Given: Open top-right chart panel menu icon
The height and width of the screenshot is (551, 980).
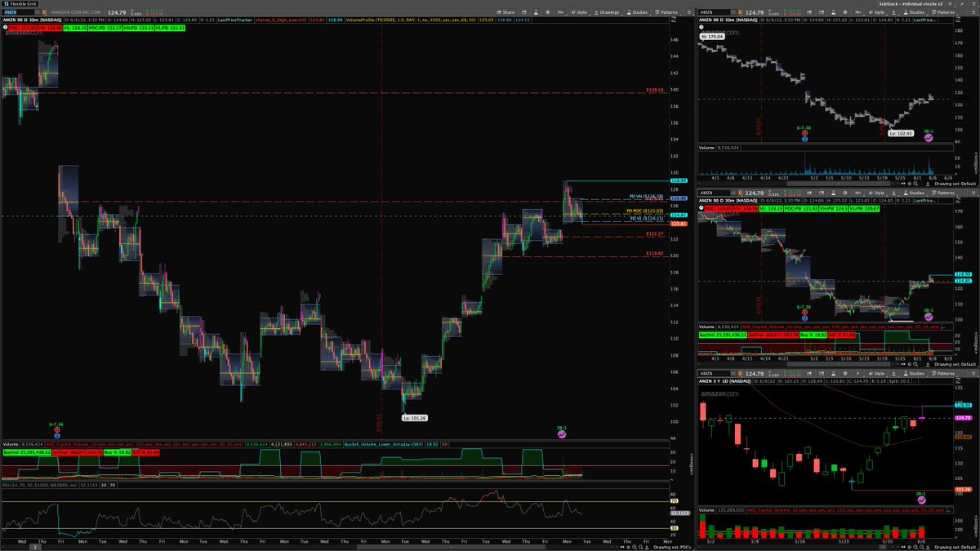Looking at the screenshot, I should (x=973, y=12).
